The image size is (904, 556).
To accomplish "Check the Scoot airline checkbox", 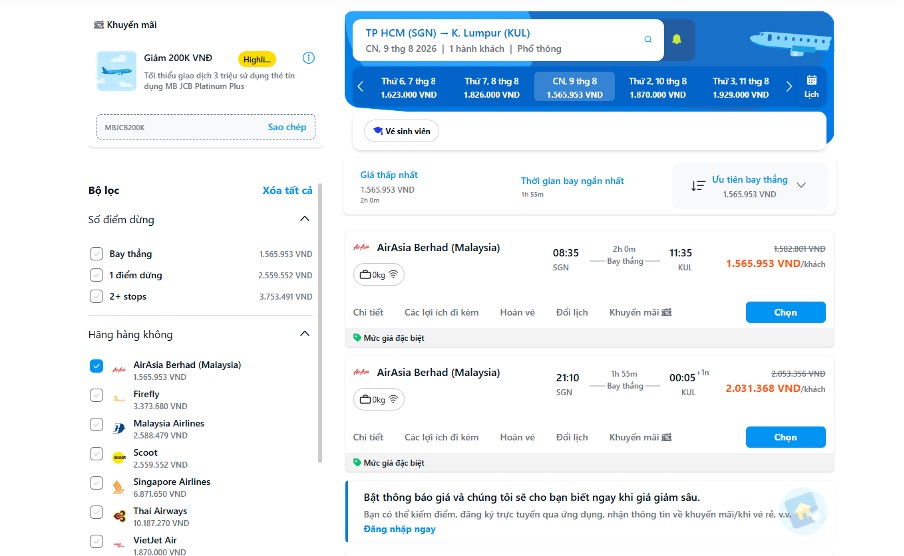I will click(x=96, y=454).
